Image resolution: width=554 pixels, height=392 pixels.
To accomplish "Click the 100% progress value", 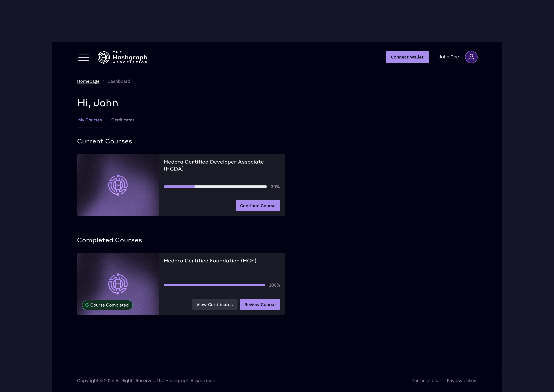I will click(274, 285).
